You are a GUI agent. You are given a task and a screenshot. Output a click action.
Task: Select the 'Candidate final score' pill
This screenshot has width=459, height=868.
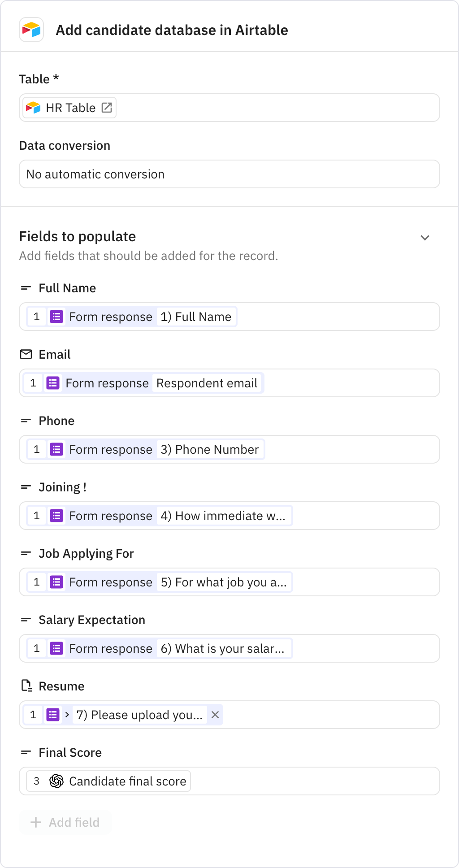(108, 781)
